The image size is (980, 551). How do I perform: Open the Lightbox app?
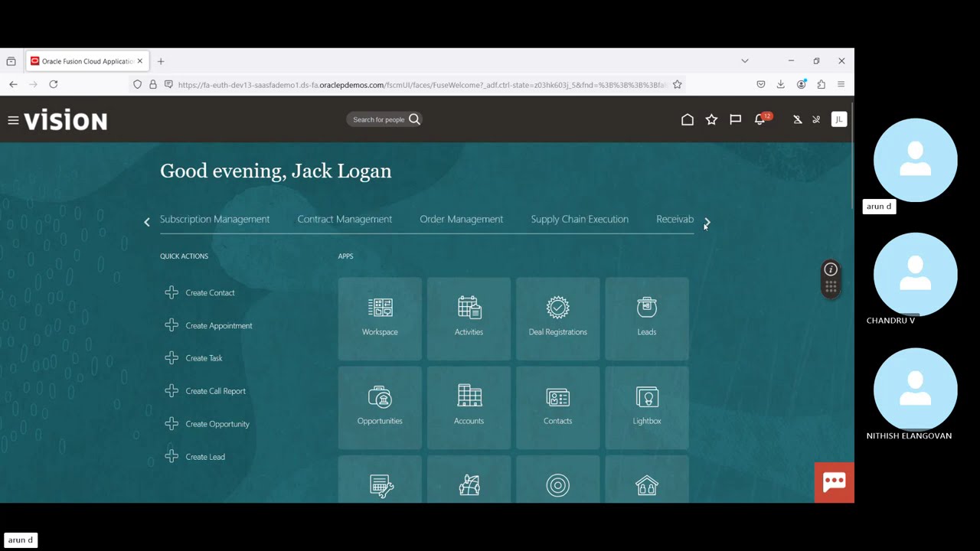tap(647, 407)
